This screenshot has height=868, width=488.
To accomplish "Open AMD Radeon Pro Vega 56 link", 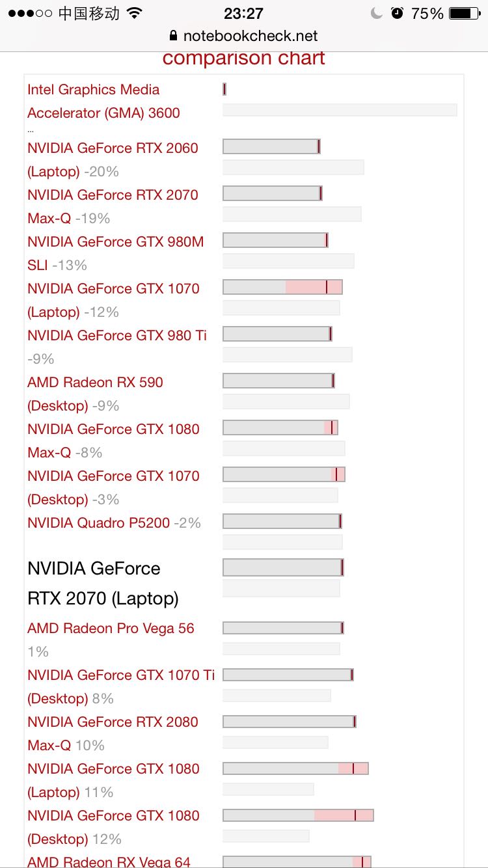I will [111, 629].
